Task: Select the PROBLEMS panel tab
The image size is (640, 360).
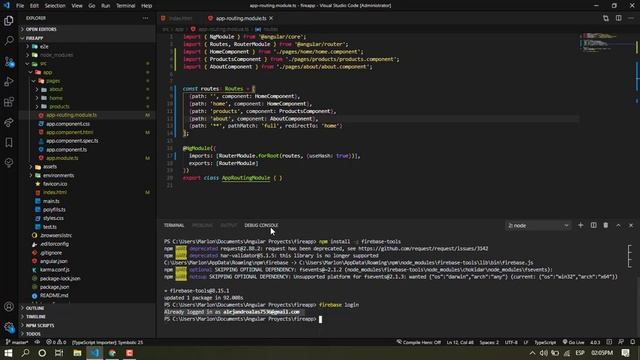Action: click(x=202, y=225)
